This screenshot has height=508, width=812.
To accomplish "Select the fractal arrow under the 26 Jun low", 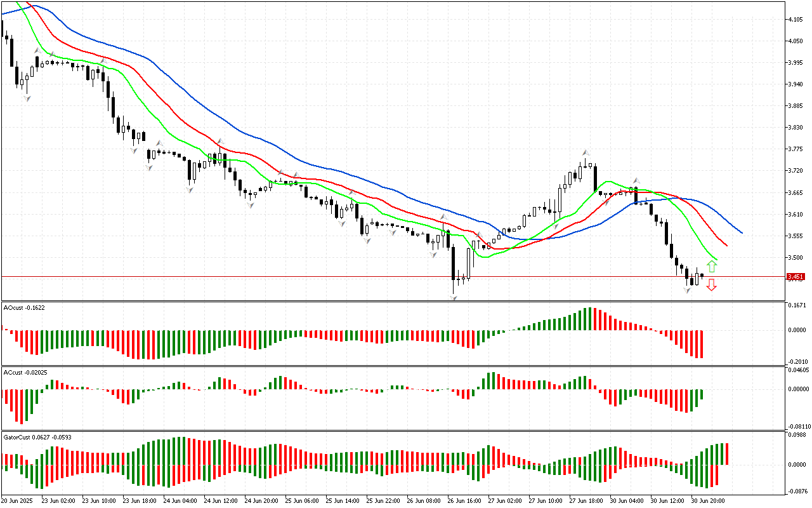I will click(x=454, y=297).
